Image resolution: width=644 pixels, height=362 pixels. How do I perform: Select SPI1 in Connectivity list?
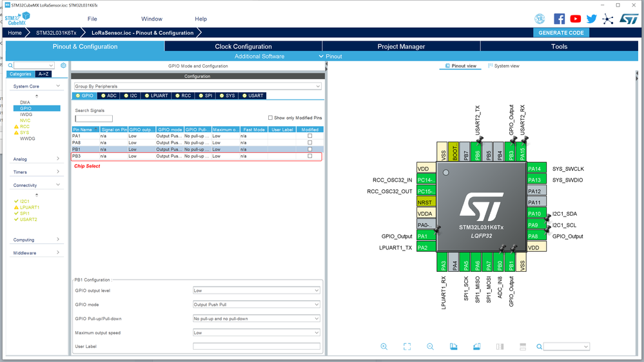click(24, 213)
